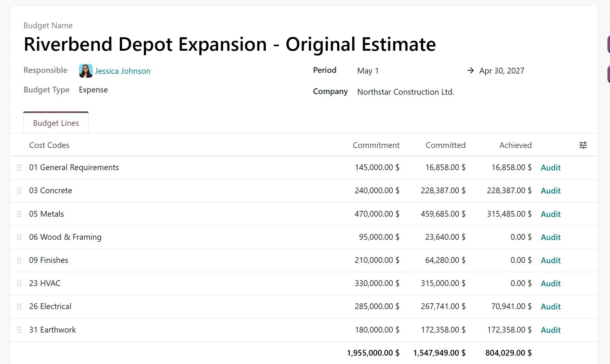Open Budget Type Expense selector
This screenshot has width=610, height=364.
coord(93,90)
